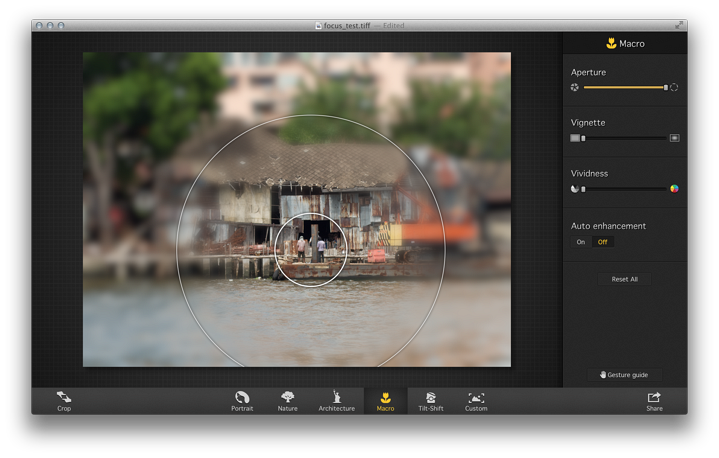Viewport: 719px width, 458px height.
Task: Click the document icon in title bar
Action: [x=318, y=26]
